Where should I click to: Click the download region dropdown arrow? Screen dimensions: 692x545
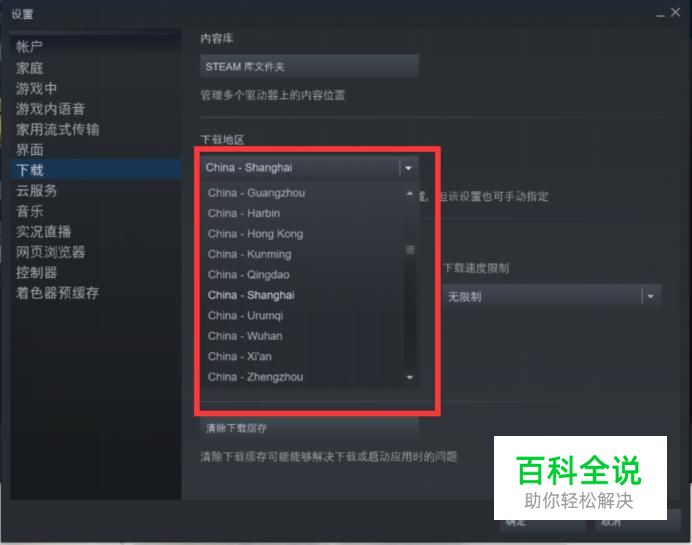point(408,168)
